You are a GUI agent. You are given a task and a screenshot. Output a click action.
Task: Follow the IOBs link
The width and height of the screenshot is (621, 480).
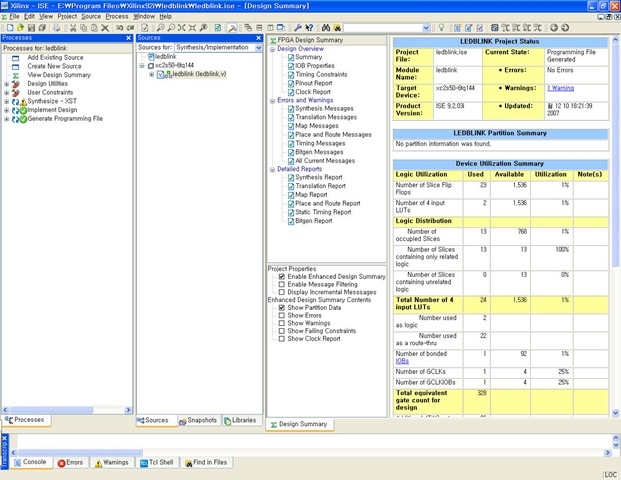click(402, 361)
